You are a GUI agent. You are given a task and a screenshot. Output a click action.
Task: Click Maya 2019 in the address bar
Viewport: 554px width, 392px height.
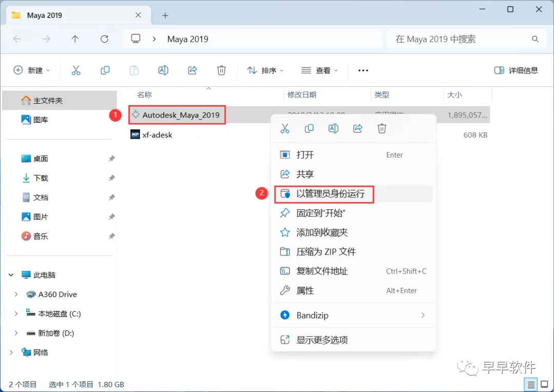[x=188, y=39]
